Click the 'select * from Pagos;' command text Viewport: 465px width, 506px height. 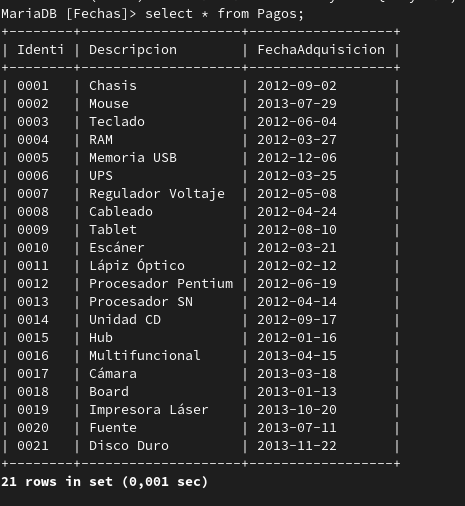[x=224, y=14]
